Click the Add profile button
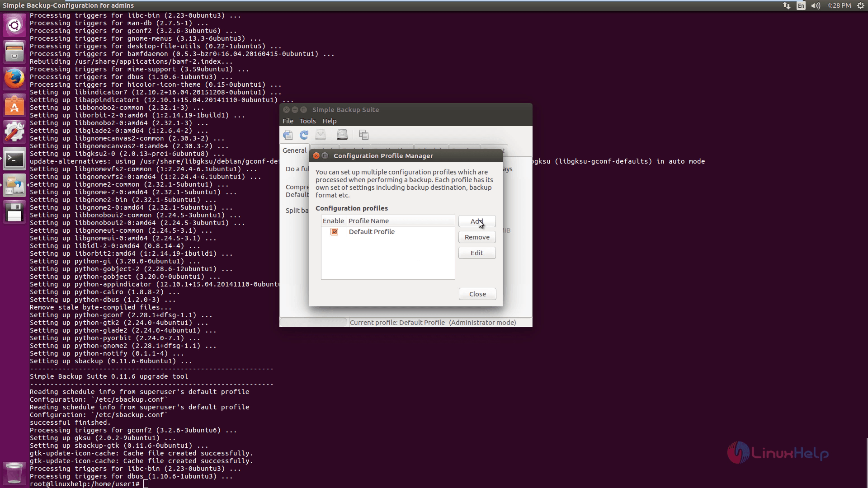 tap(477, 221)
